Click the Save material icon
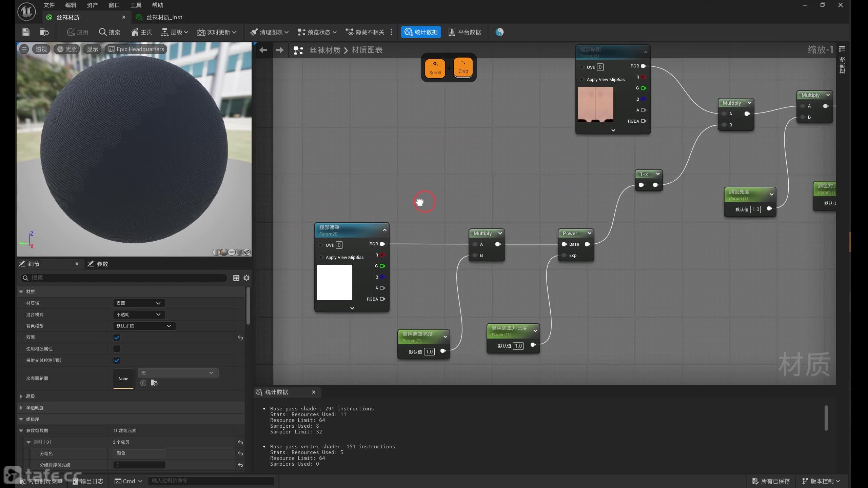The image size is (868, 488). pos(26,32)
